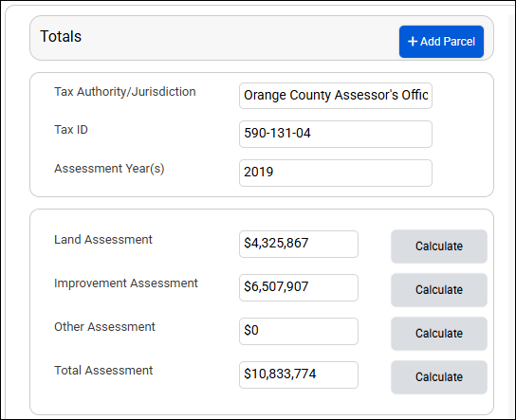
Task: Click the Total Assessment label
Action: coord(103,371)
